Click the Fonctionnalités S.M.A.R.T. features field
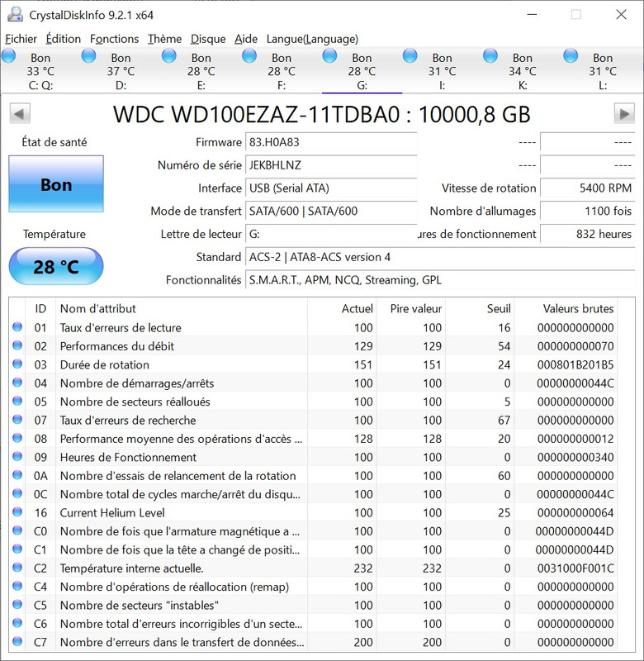 pyautogui.click(x=440, y=280)
